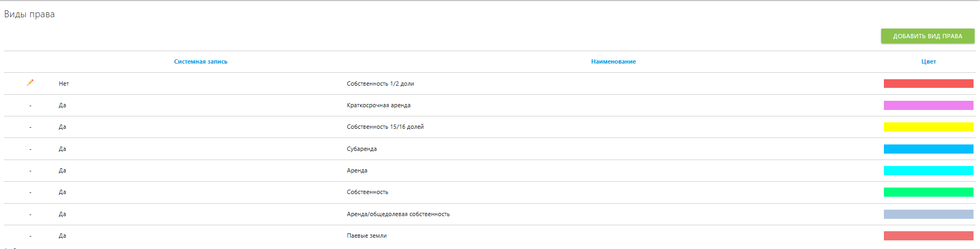Click the Паевые земли name cell
The image size is (980, 249).
click(367, 236)
